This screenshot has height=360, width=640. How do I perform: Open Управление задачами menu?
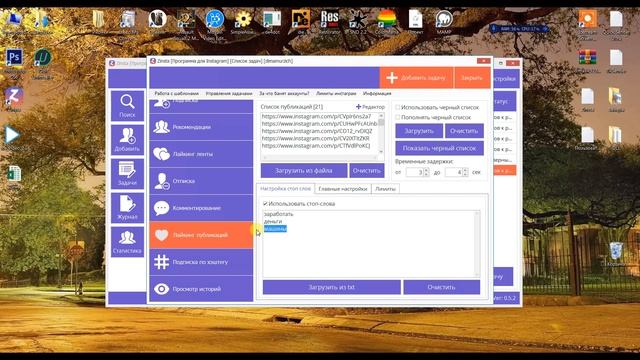pyautogui.click(x=229, y=93)
